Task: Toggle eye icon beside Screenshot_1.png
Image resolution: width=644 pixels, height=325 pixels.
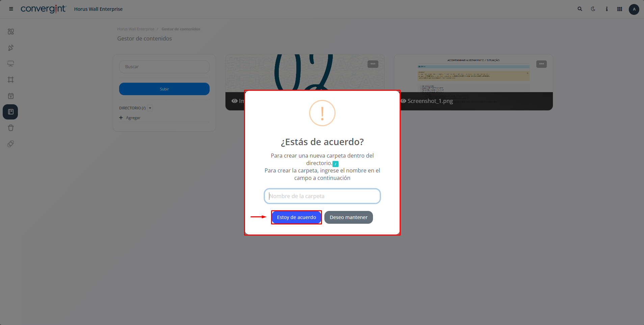Action: (403, 101)
